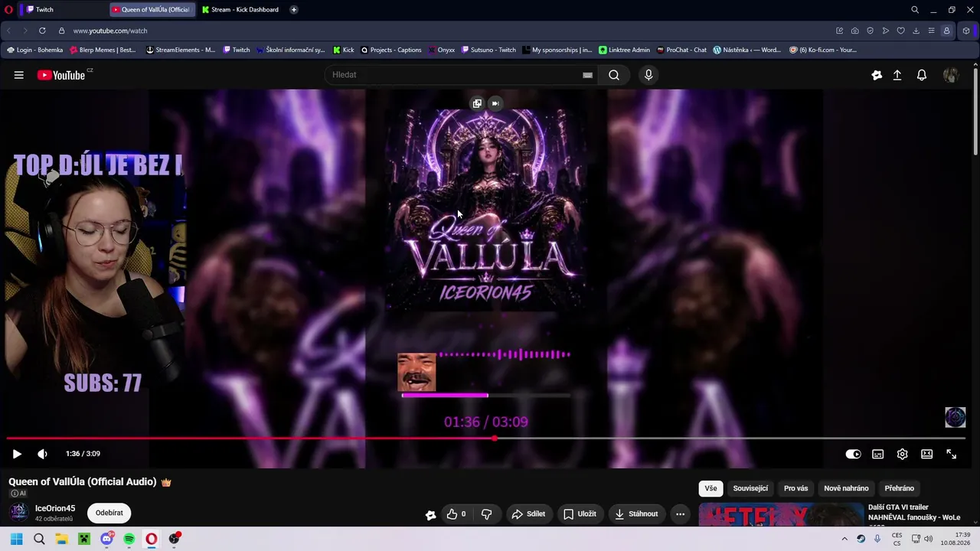
Task: Open the Projects - Captions bookmark
Action: [390, 50]
